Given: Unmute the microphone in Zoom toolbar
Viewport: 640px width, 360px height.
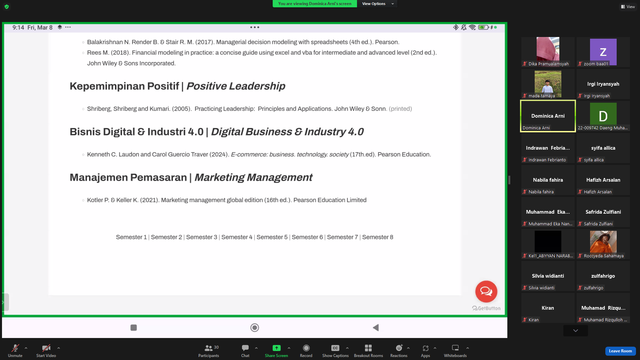Looking at the screenshot, I should point(15,350).
